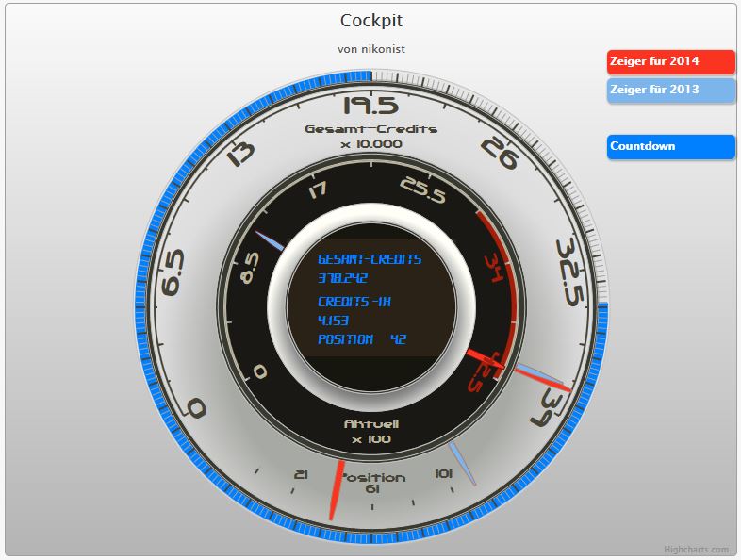Click the Cockpit chart title
Screen dimensions: 741x560
pos(371,21)
